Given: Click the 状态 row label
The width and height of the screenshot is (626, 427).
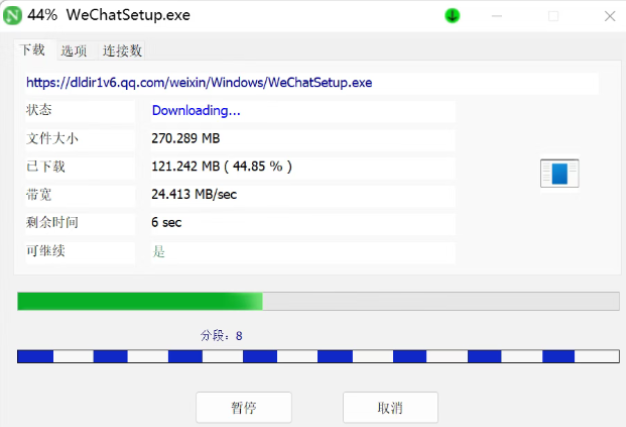Looking at the screenshot, I should pyautogui.click(x=39, y=110).
